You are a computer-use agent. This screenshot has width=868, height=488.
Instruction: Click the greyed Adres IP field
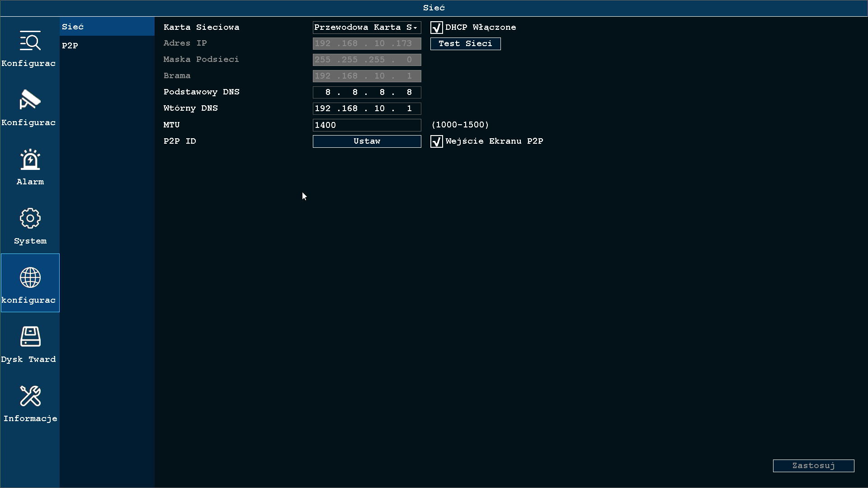(x=367, y=44)
